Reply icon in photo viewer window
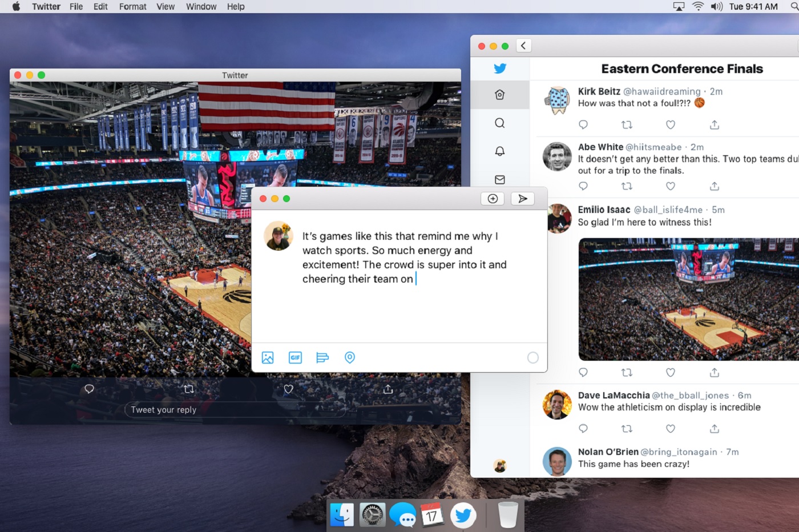799x532 pixels. pyautogui.click(x=89, y=389)
